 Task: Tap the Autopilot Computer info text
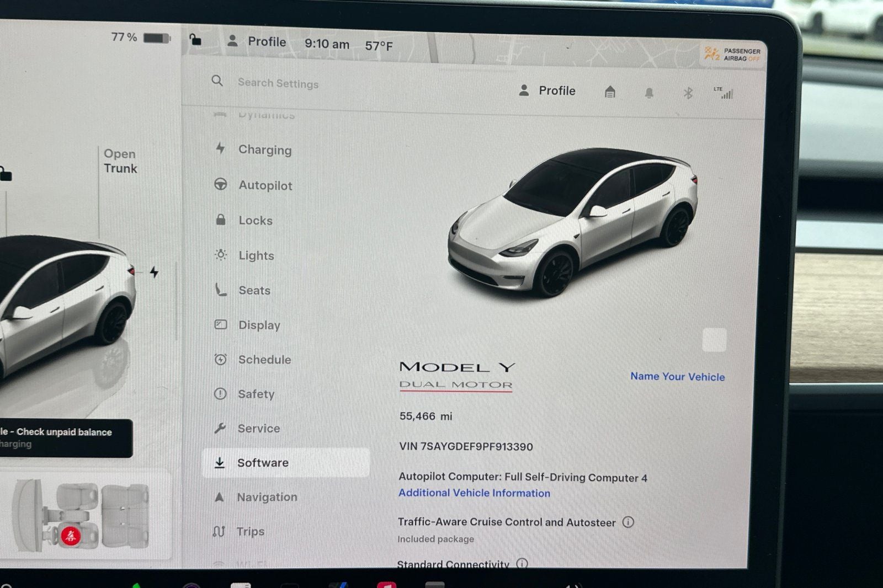523,477
